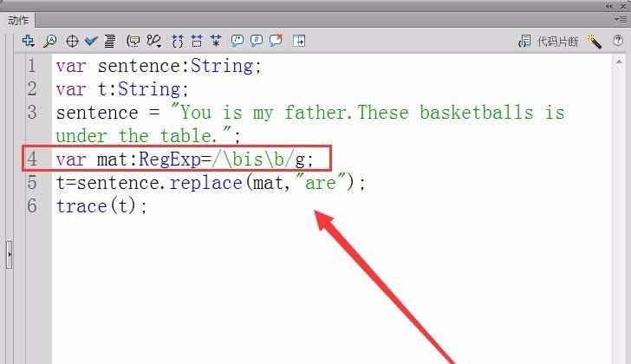Viewport: 631px width, 364px height.
Task: Click line number 3 in gutter
Action: [32, 113]
